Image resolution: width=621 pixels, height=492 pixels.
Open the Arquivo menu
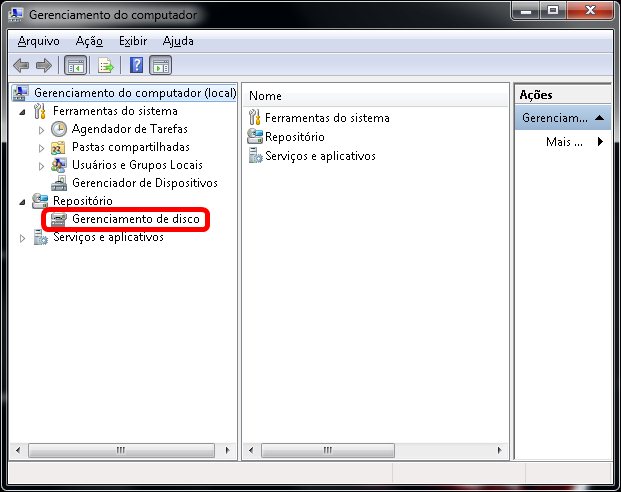[x=38, y=41]
